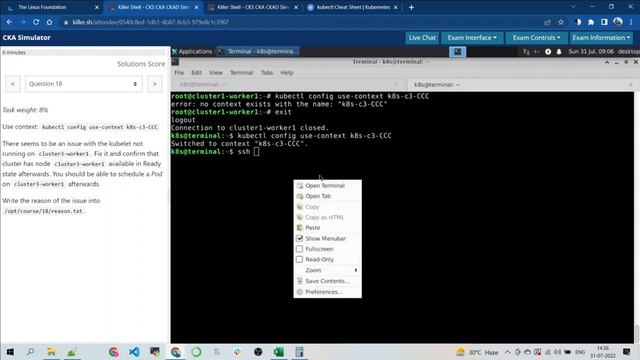Viewport: 640px width, 360px height.
Task: Open Windows search on taskbar
Action: click(x=30, y=352)
